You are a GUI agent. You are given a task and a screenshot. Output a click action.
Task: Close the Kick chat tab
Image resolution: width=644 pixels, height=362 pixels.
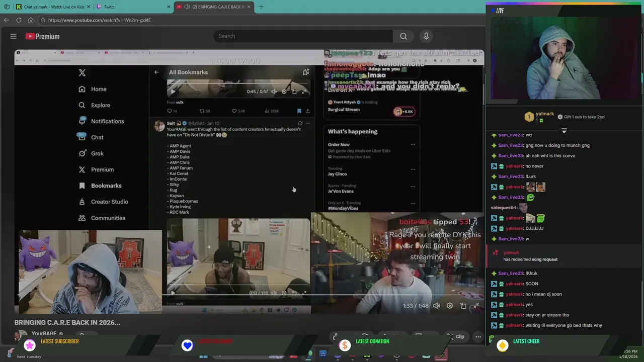click(88, 7)
